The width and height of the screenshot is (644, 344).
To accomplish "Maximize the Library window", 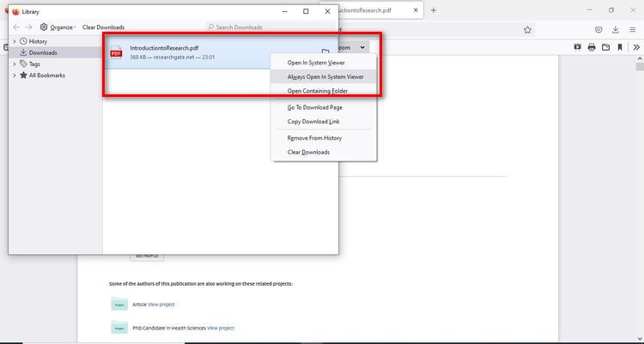I will coord(306,11).
